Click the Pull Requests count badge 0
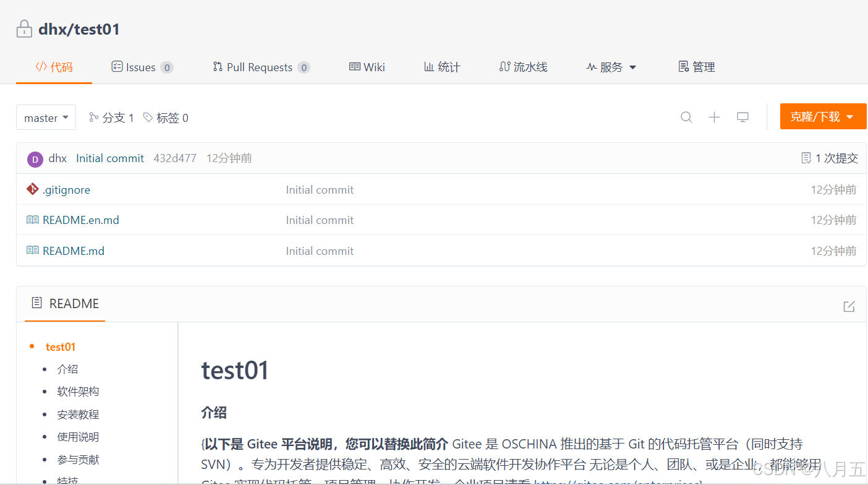 (304, 67)
